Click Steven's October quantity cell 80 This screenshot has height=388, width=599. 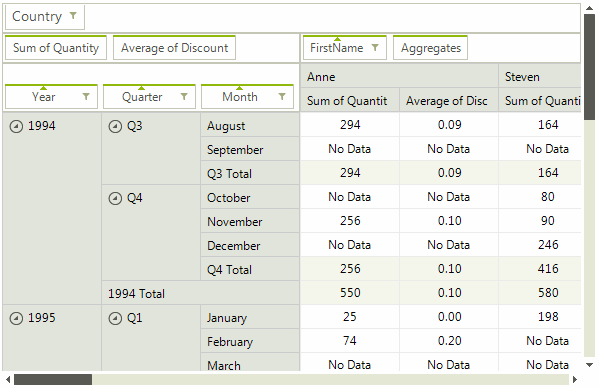(x=540, y=197)
